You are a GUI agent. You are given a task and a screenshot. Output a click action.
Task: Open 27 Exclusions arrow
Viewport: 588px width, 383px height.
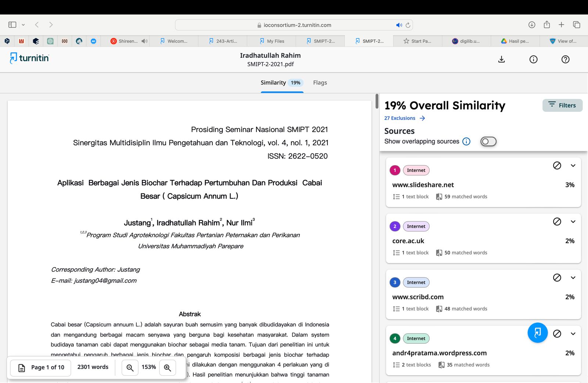422,118
